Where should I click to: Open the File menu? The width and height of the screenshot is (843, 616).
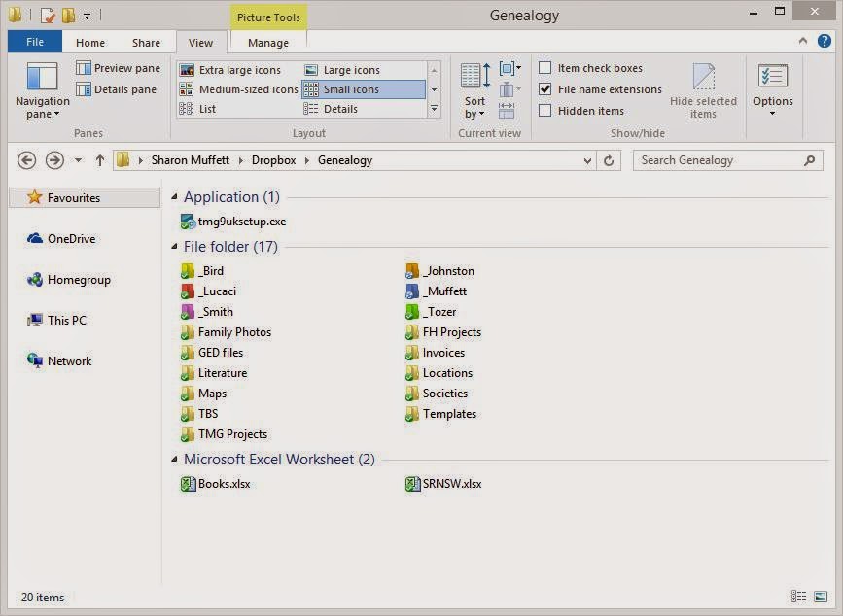tap(35, 42)
